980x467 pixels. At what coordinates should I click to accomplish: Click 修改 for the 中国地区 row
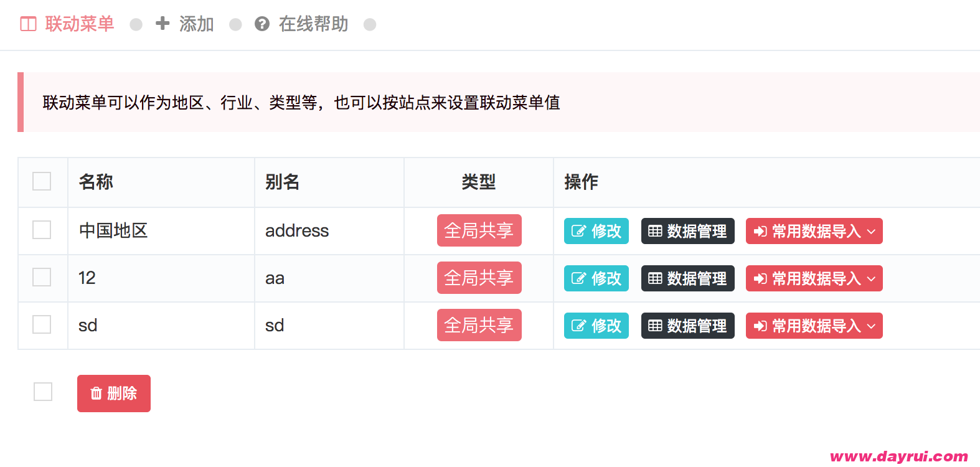pos(596,231)
